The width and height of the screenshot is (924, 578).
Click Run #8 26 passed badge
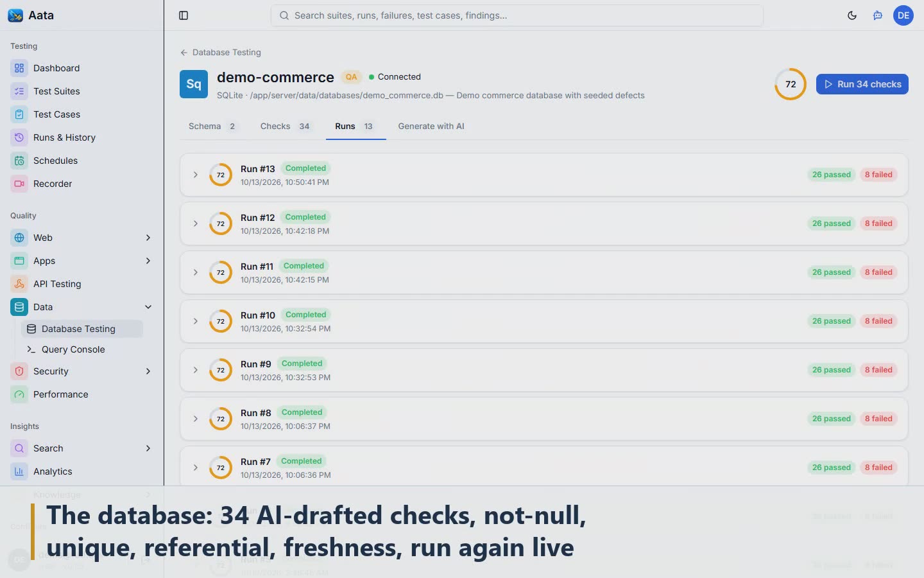[832, 419]
